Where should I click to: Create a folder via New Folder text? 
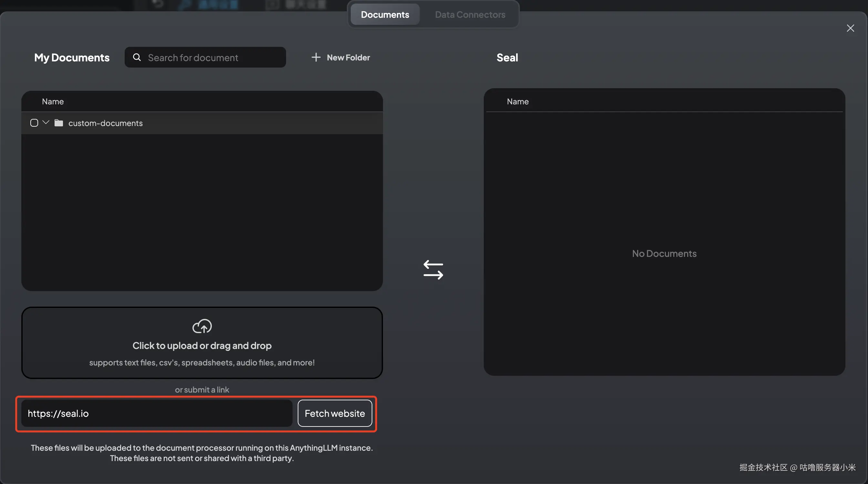click(x=348, y=58)
